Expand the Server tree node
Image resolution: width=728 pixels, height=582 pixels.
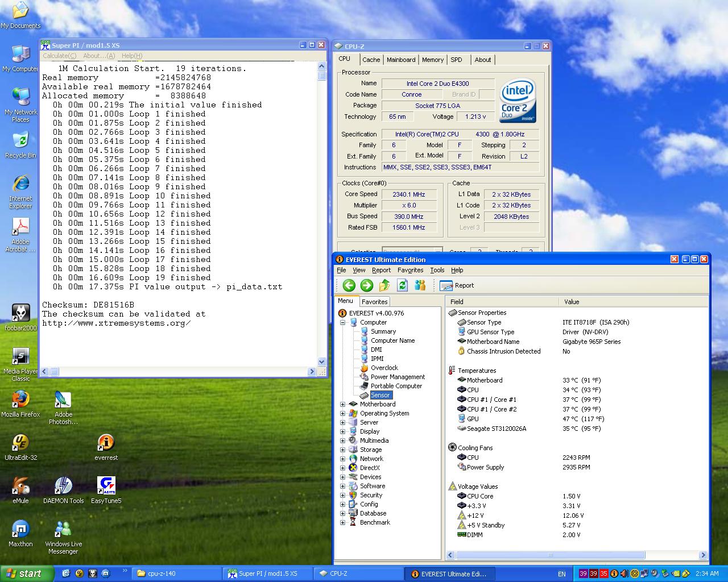point(343,422)
